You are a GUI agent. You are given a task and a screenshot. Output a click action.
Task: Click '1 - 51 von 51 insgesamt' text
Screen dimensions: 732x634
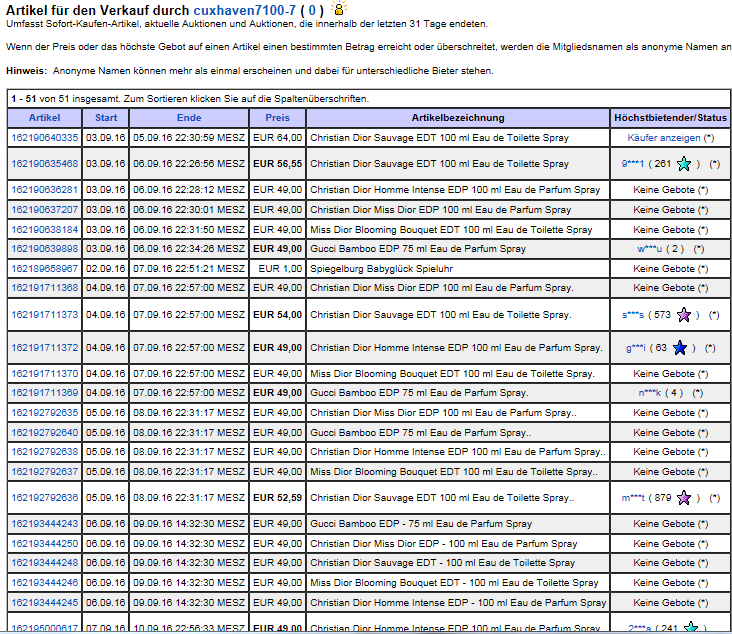tap(64, 99)
